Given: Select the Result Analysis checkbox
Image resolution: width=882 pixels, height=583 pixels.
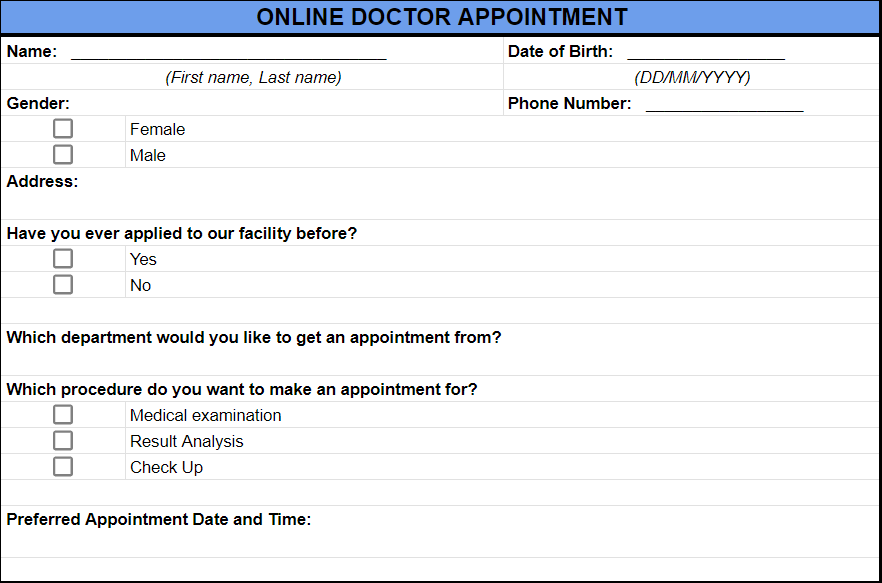Looking at the screenshot, I should 63,441.
